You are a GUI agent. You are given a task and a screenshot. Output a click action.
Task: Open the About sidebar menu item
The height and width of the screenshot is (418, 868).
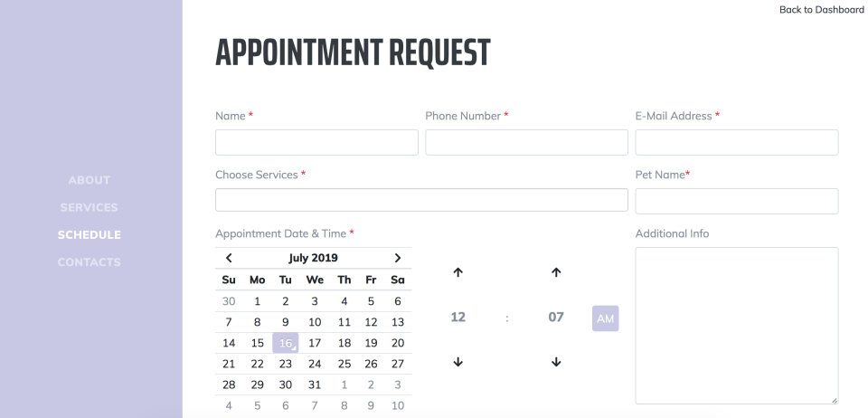point(89,180)
